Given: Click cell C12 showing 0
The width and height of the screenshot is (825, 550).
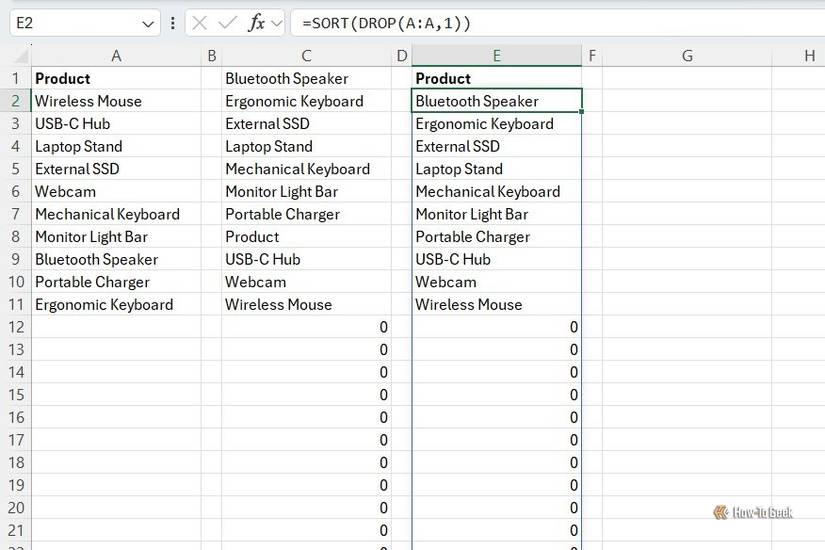Looking at the screenshot, I should 306,327.
